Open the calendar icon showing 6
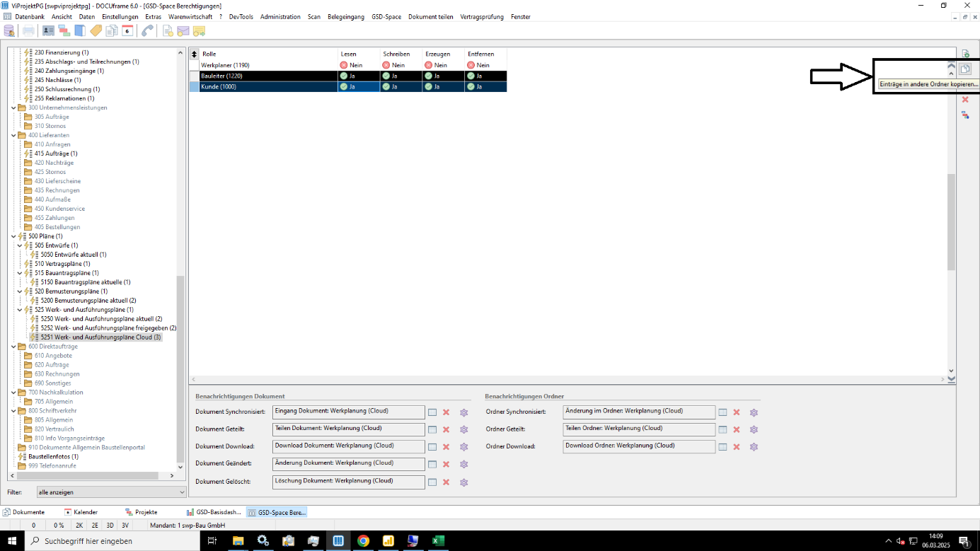This screenshot has height=551, width=980. tap(127, 30)
